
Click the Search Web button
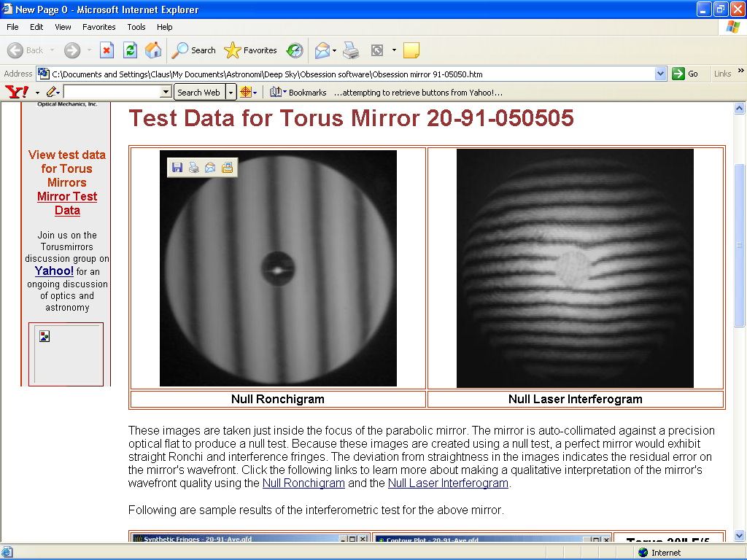pyautogui.click(x=198, y=93)
